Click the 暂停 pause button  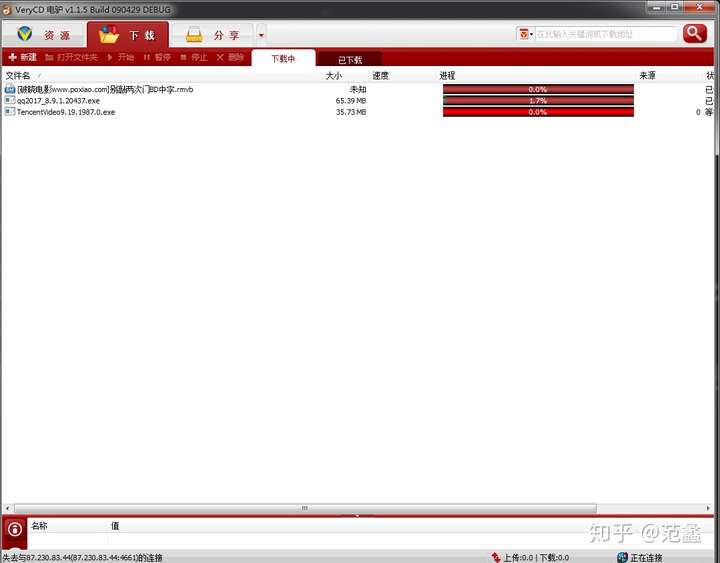coord(157,57)
